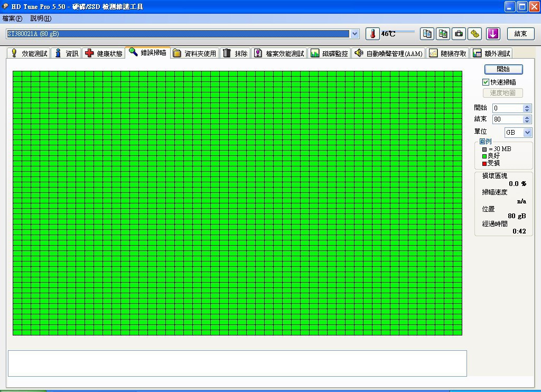
Task: Click the light bulb icon on 效能測試 tab
Action: (x=14, y=53)
